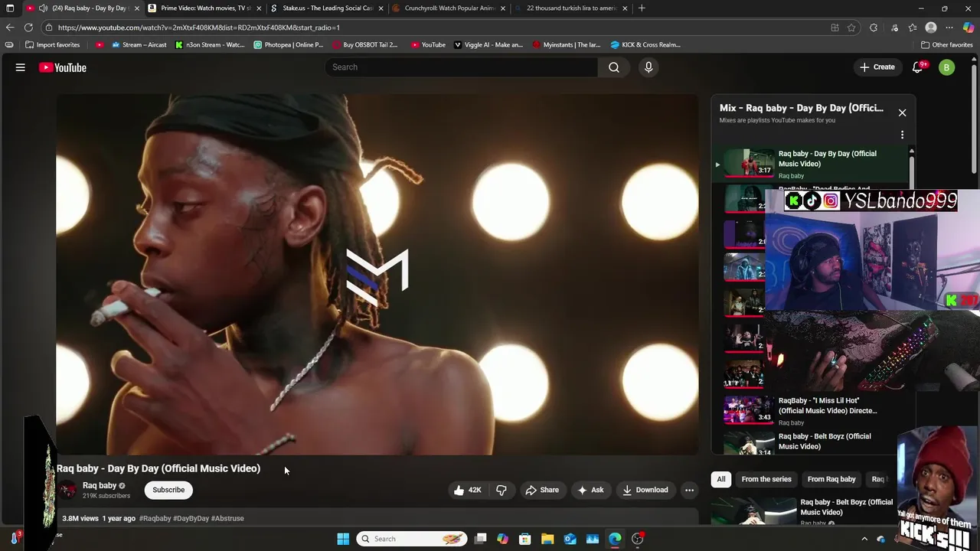The height and width of the screenshot is (551, 980).
Task: Switch to the turkish lira search tab
Action: [x=570, y=8]
